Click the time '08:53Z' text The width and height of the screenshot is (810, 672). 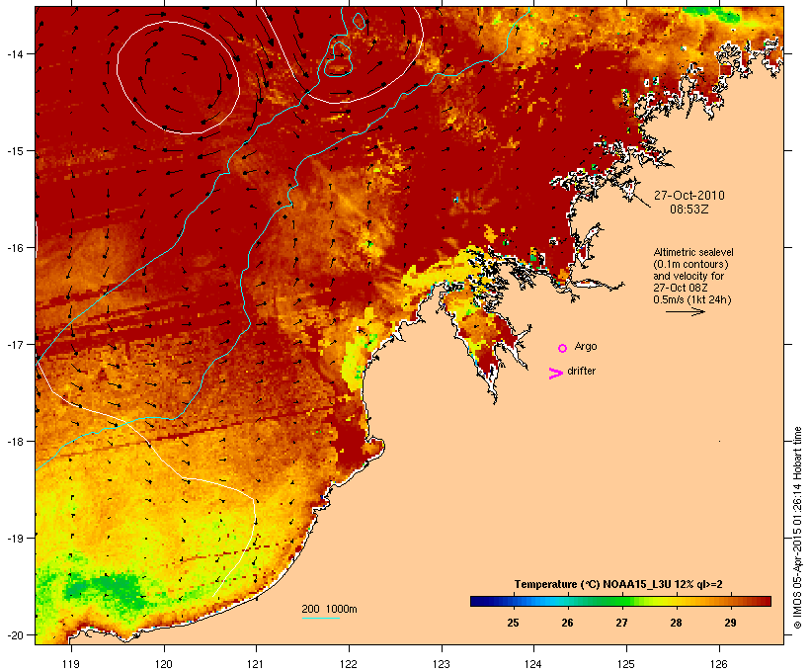[689, 210]
